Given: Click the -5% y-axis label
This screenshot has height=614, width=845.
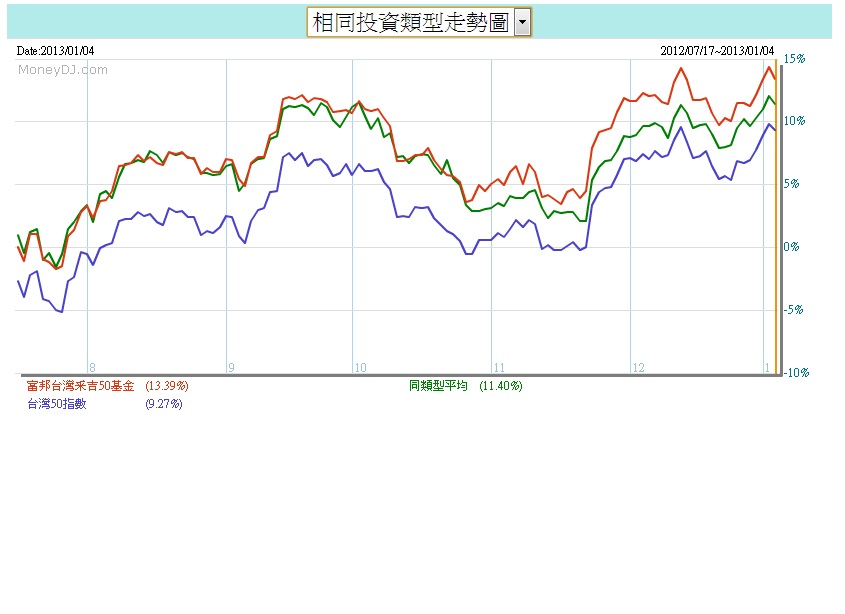Looking at the screenshot, I should (x=793, y=310).
